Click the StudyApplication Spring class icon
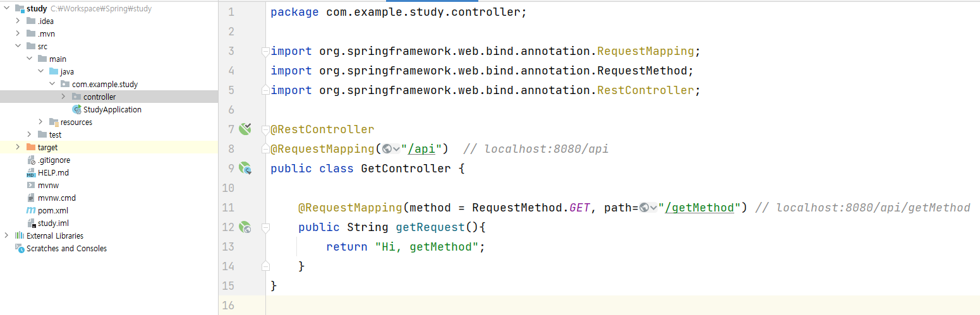Image resolution: width=980 pixels, height=315 pixels. (76, 110)
